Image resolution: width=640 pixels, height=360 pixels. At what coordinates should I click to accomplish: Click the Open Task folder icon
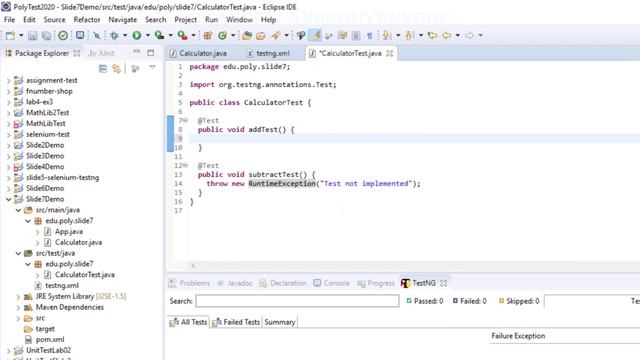tap(260, 36)
